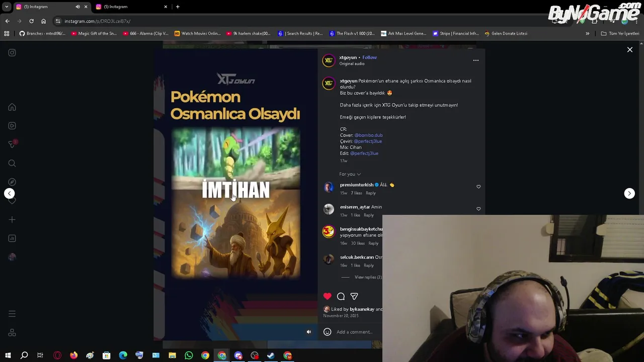644x362 pixels.
Task: Open Watch Movies Online bookmark
Action: (197, 34)
